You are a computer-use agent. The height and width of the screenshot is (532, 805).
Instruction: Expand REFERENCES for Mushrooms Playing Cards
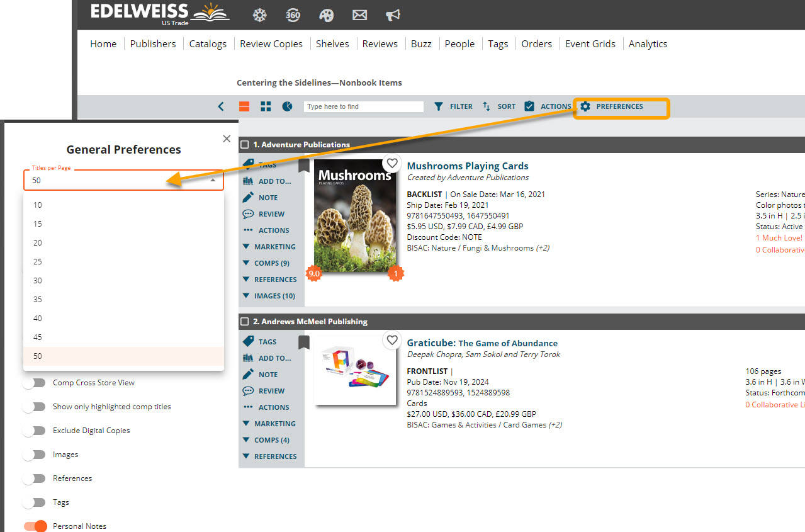tap(270, 280)
